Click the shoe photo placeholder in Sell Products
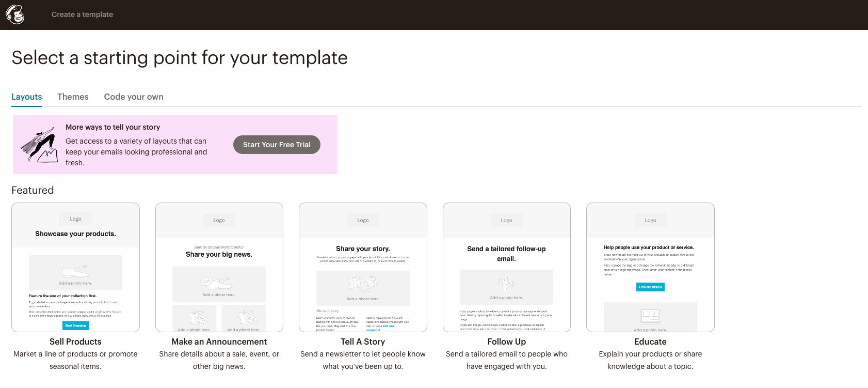Screen dimensions: 868x388 click(75, 272)
